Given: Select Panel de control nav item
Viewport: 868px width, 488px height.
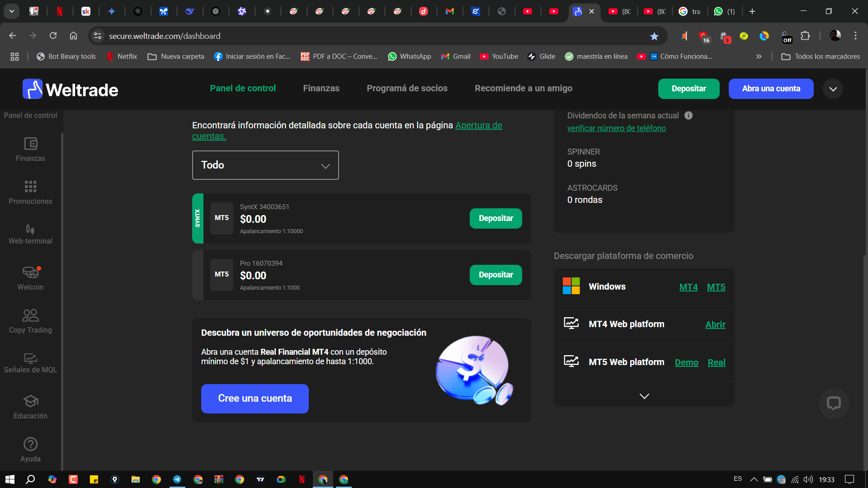Looking at the screenshot, I should [x=243, y=88].
